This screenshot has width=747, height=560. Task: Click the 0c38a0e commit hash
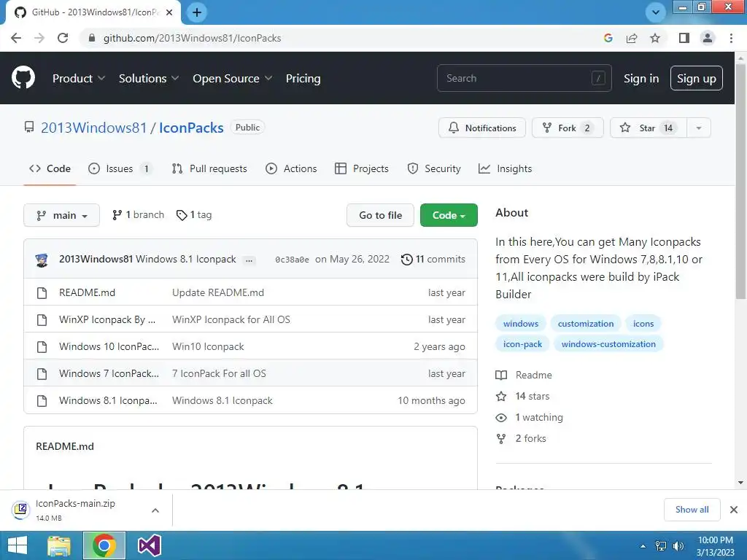pyautogui.click(x=292, y=260)
